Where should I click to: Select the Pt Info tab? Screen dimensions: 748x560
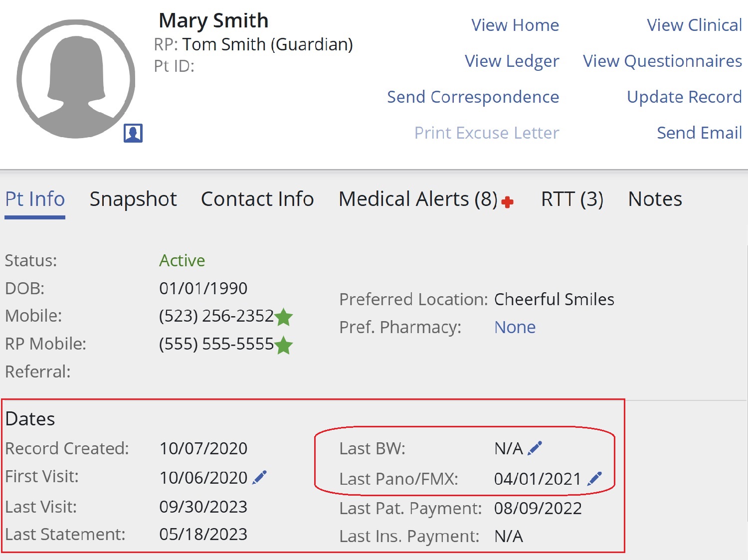[35, 199]
